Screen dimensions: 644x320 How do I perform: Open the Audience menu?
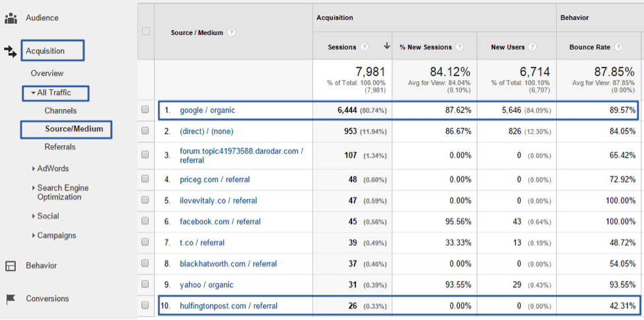pos(42,18)
